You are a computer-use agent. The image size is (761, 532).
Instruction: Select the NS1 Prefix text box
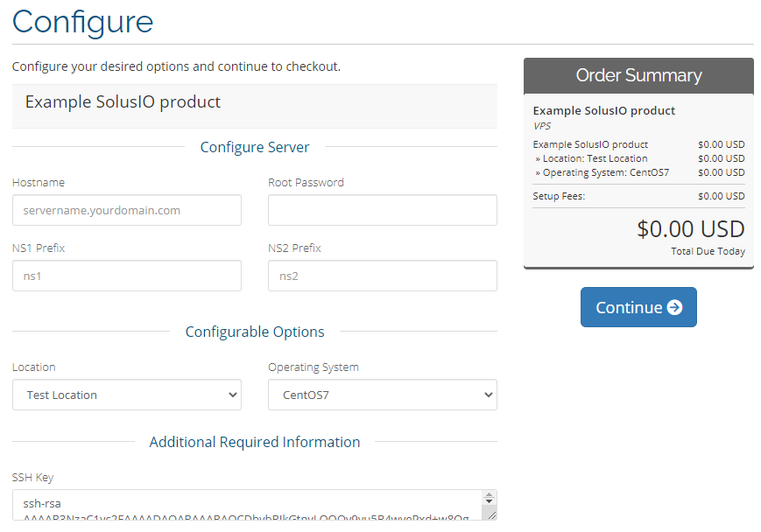tap(127, 276)
